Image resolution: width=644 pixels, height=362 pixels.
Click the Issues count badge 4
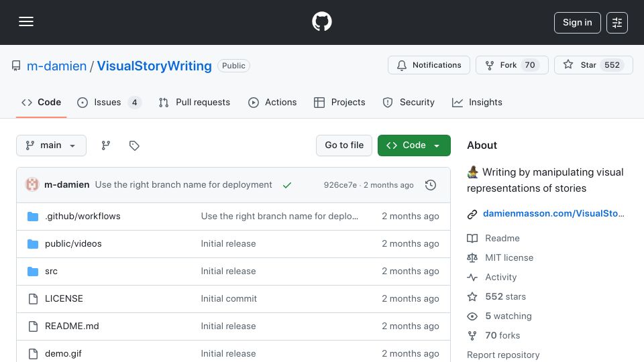(134, 102)
